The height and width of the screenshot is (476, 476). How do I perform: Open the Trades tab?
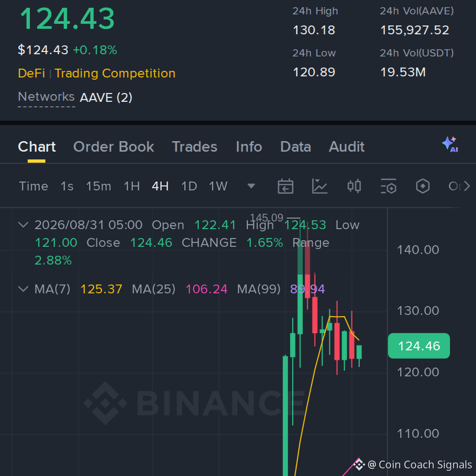(x=195, y=147)
